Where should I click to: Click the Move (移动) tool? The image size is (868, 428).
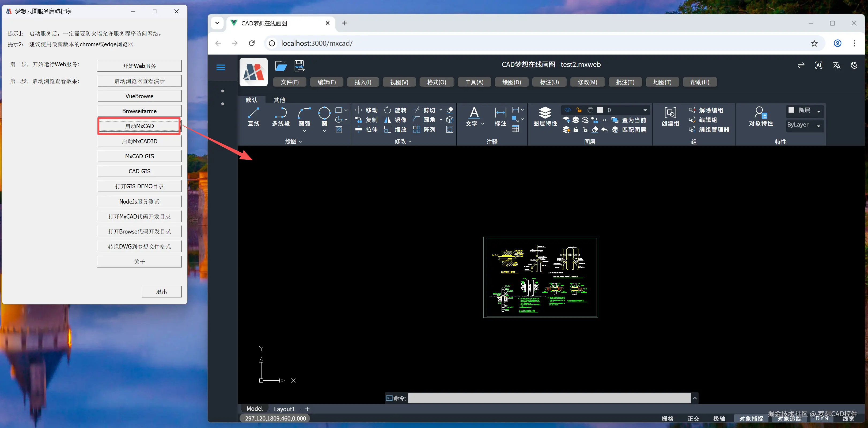[366, 110]
